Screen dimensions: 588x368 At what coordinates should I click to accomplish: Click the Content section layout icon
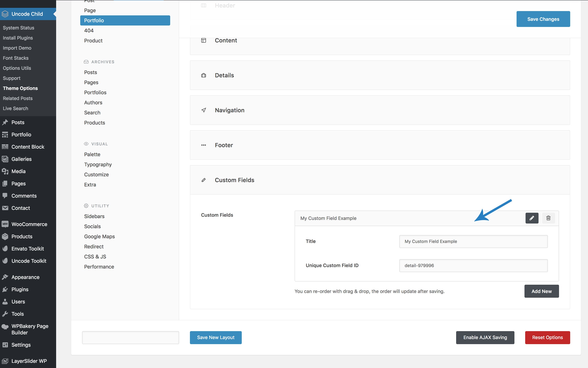pos(204,40)
